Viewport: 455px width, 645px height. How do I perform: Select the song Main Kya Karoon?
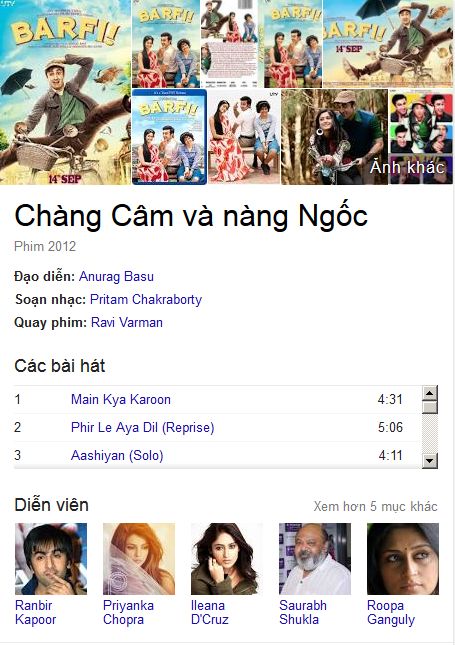tap(121, 399)
